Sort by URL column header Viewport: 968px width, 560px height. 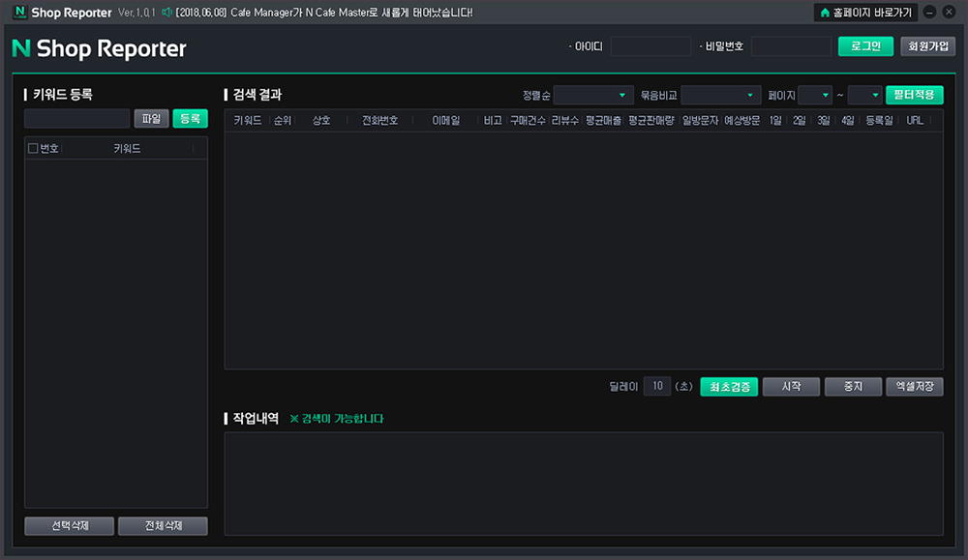(x=915, y=120)
